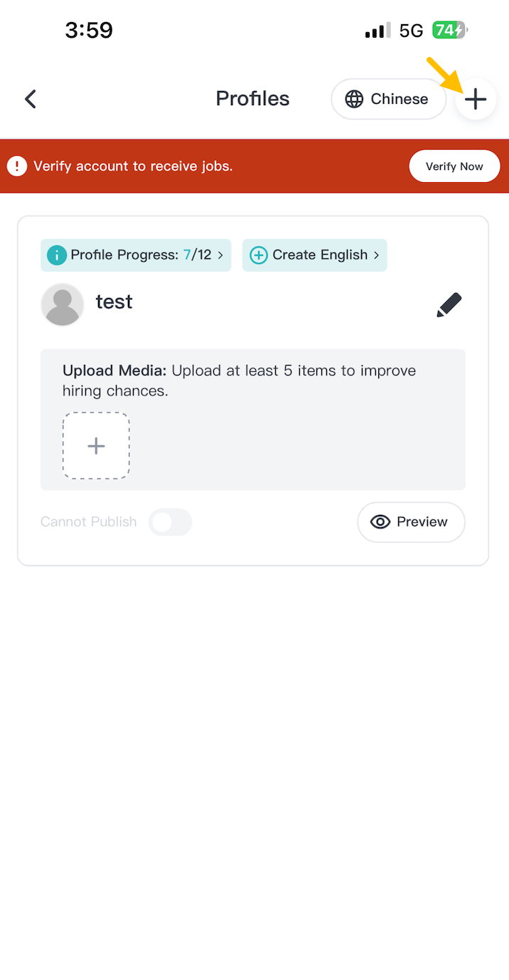Tap the globe icon in language button
Viewport: 509px width, 980px height.
click(x=354, y=99)
